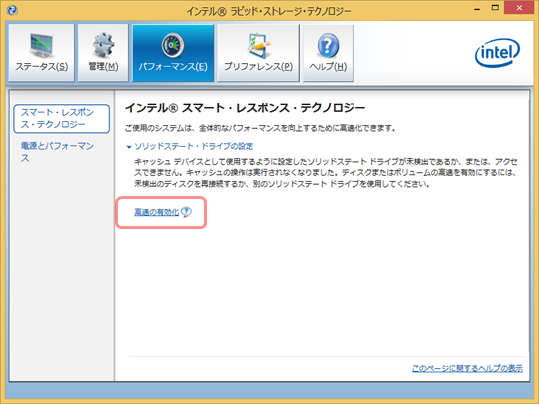Minimize the Intel Rapid Storage window
The width and height of the screenshot is (539, 404).
pos(477,9)
